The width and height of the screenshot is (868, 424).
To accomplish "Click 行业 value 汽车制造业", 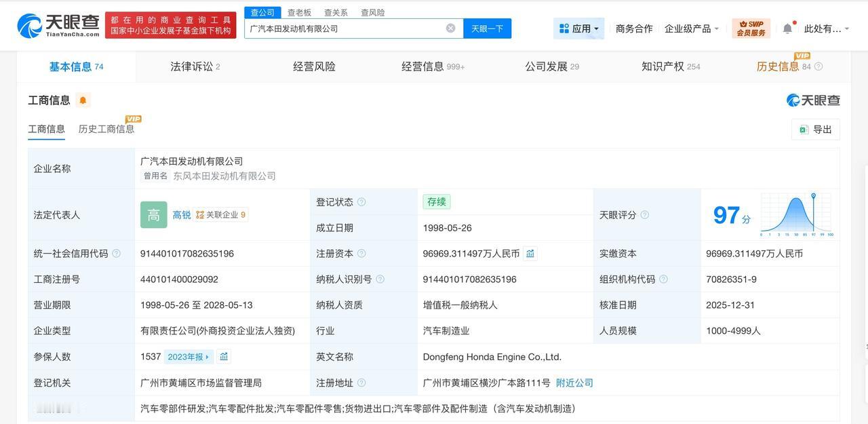I will pyautogui.click(x=446, y=331).
